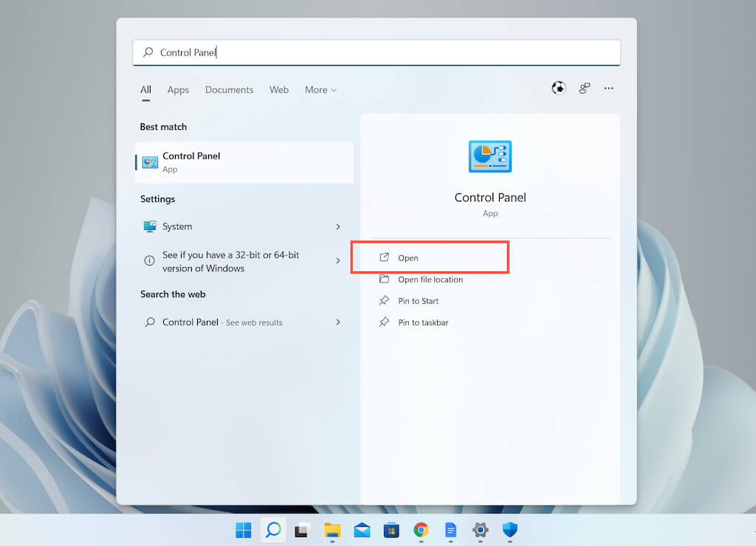Switch to the Web tab
The height and width of the screenshot is (546, 756).
278,89
